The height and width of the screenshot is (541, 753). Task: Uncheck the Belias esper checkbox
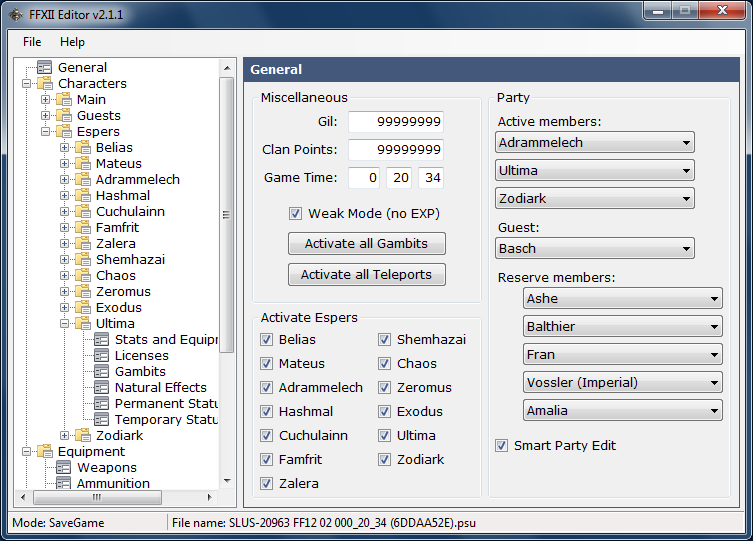pyautogui.click(x=267, y=339)
